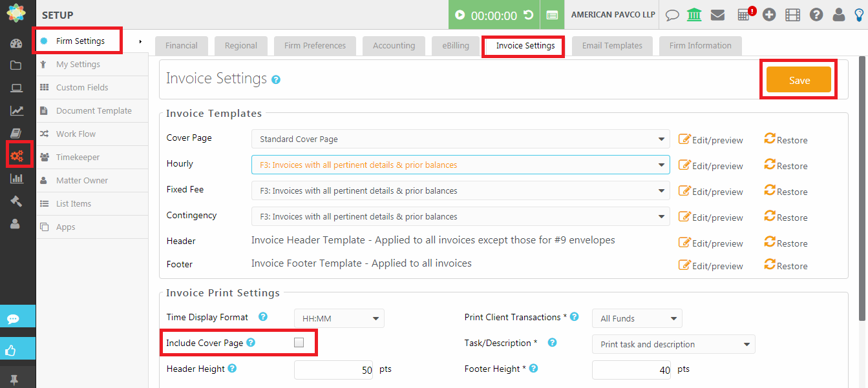Select Document Template in setup menu
868x388 pixels.
point(94,111)
